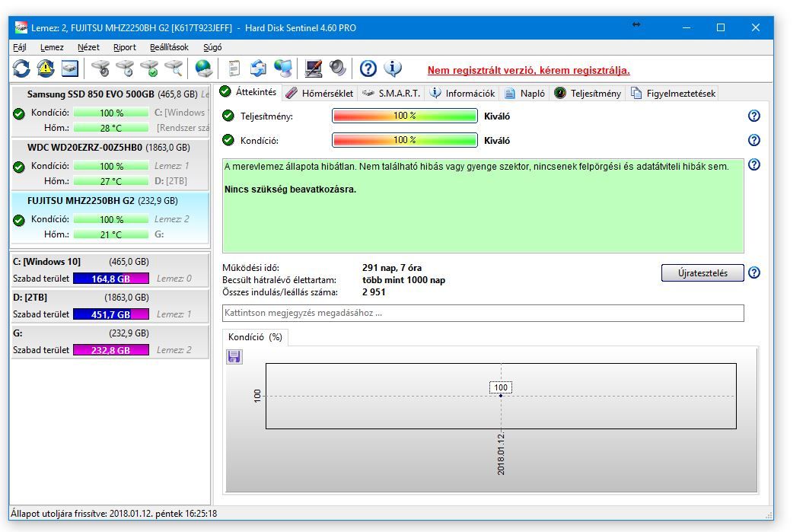Screen dimensions: 806x532
Task: Click the globe with monitor network icon
Action: coord(282,68)
